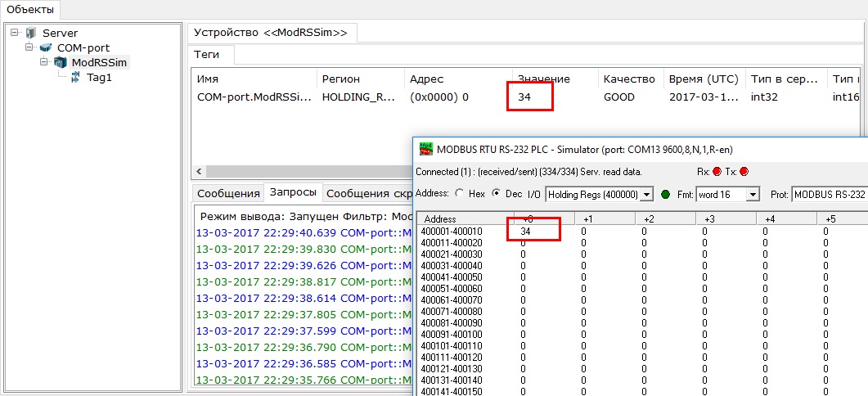Click the ModRSSim device icon
This screenshot has height=396, width=868.
[x=61, y=62]
